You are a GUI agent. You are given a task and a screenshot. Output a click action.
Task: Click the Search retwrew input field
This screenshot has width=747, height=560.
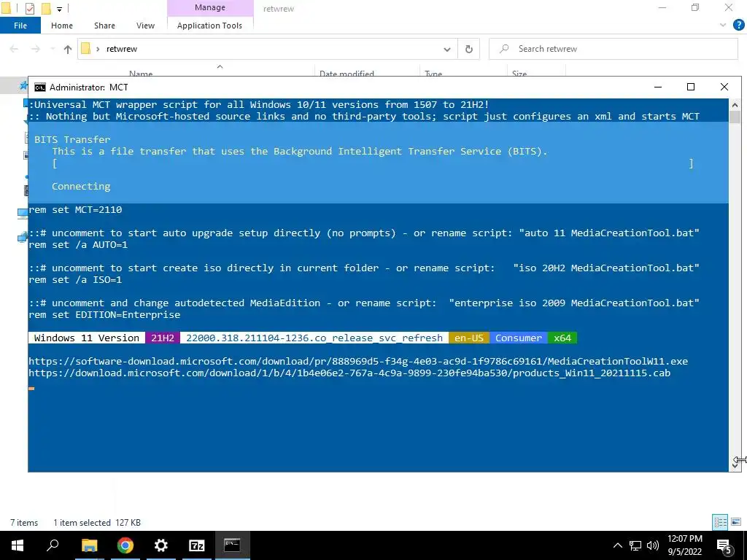tap(613, 49)
